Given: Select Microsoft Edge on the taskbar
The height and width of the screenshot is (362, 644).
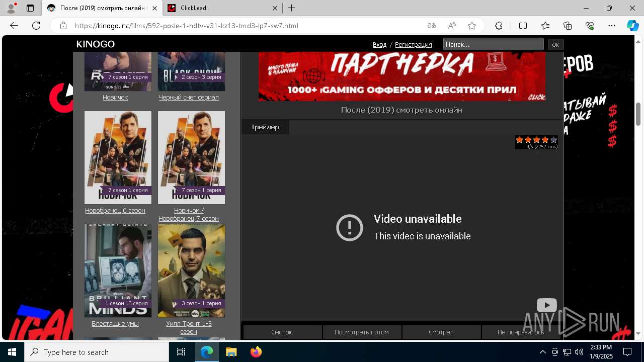Looking at the screenshot, I should click(207, 352).
